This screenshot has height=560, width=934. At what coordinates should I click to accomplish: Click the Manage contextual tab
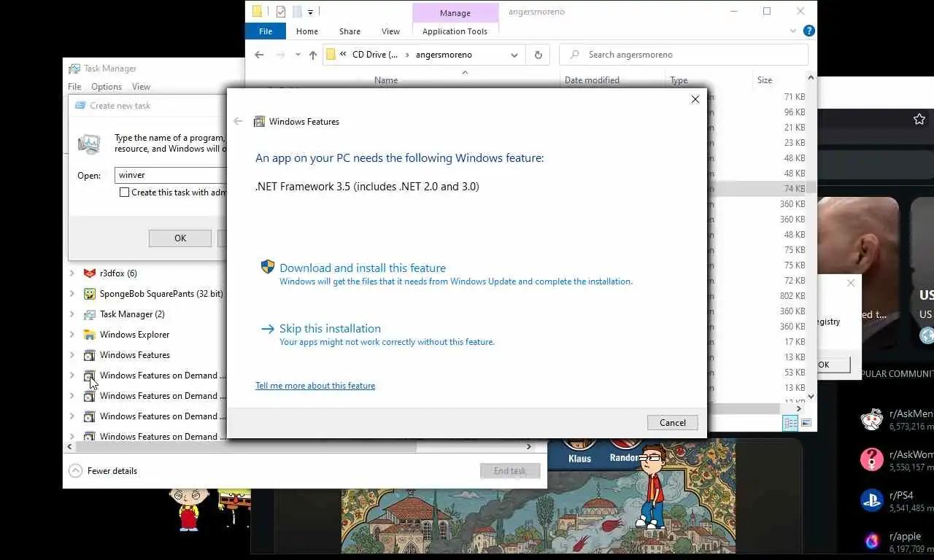click(455, 13)
